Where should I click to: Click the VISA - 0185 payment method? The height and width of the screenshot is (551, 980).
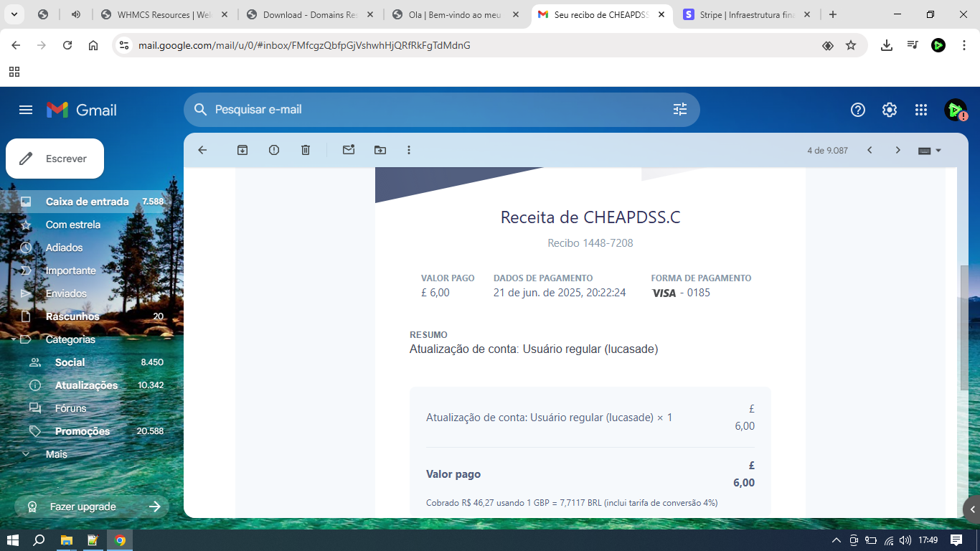(x=681, y=293)
